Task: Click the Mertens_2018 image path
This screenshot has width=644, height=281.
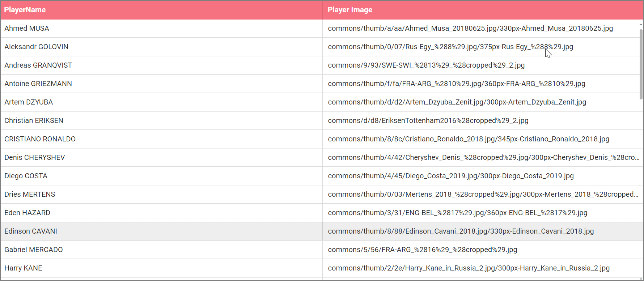Action: point(483,194)
